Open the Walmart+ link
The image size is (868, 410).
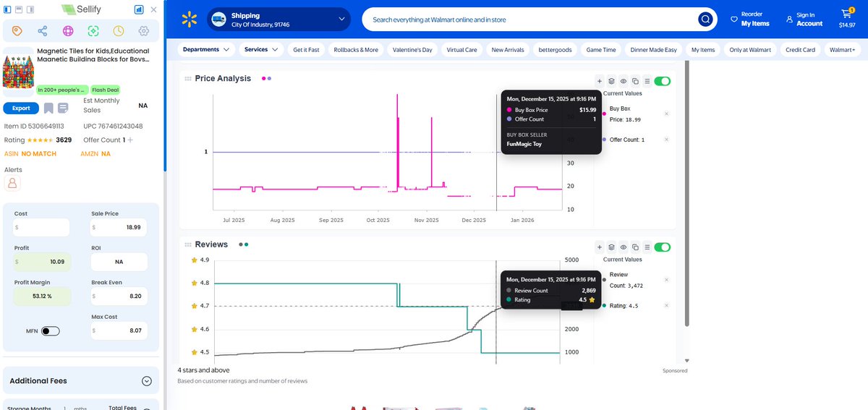tap(842, 50)
